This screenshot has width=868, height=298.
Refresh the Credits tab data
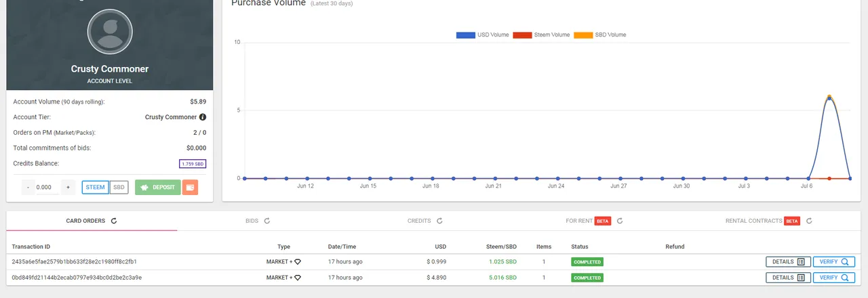coord(439,221)
